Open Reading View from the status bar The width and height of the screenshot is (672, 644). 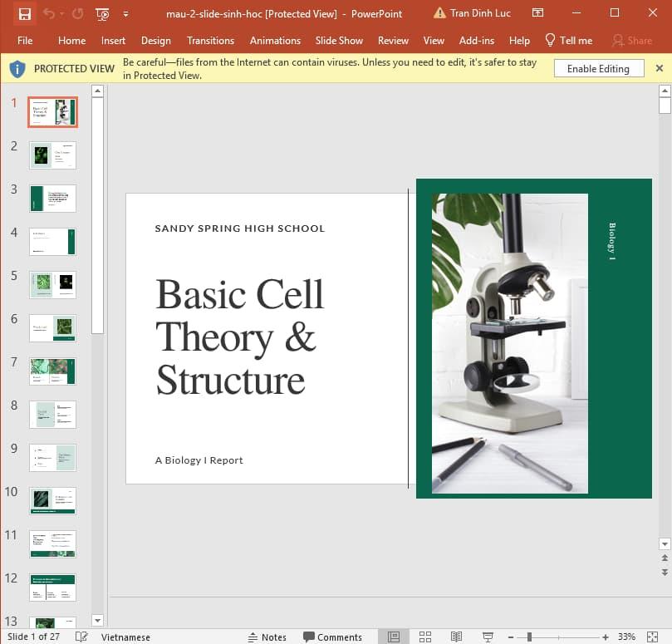tap(456, 637)
